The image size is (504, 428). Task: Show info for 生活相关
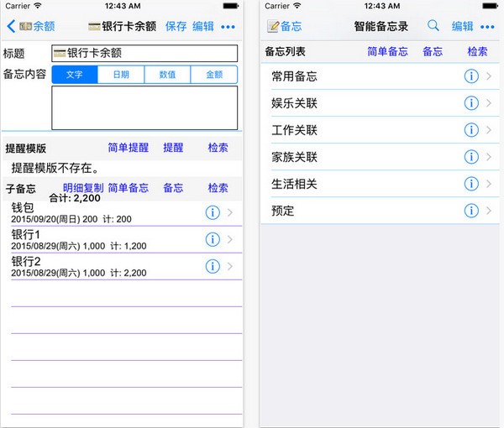(471, 184)
